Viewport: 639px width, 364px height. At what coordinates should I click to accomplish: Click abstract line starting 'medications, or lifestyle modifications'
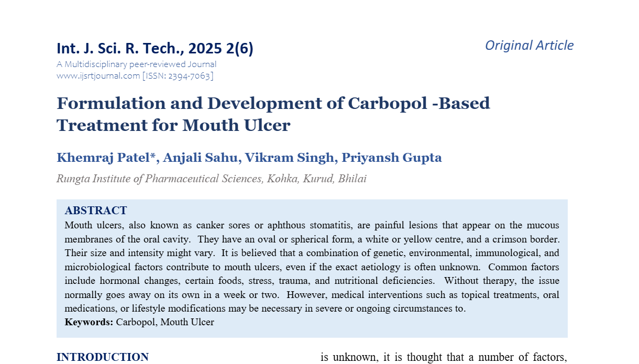tap(265, 308)
